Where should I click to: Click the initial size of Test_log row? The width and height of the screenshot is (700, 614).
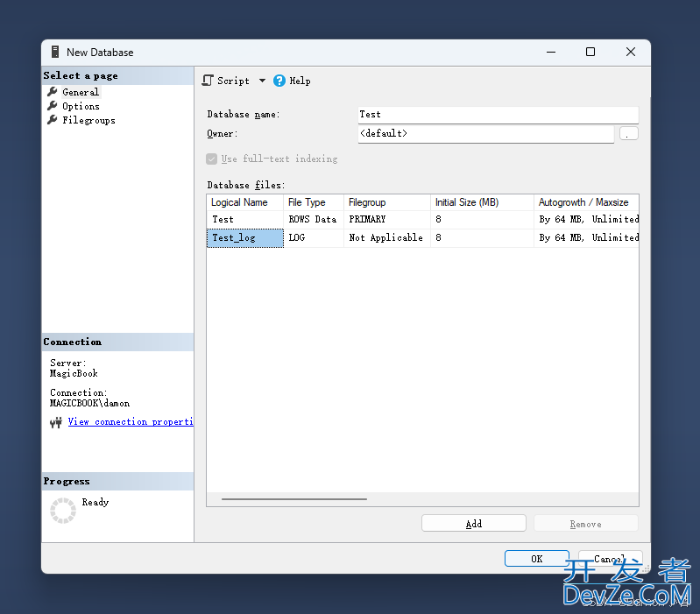482,238
